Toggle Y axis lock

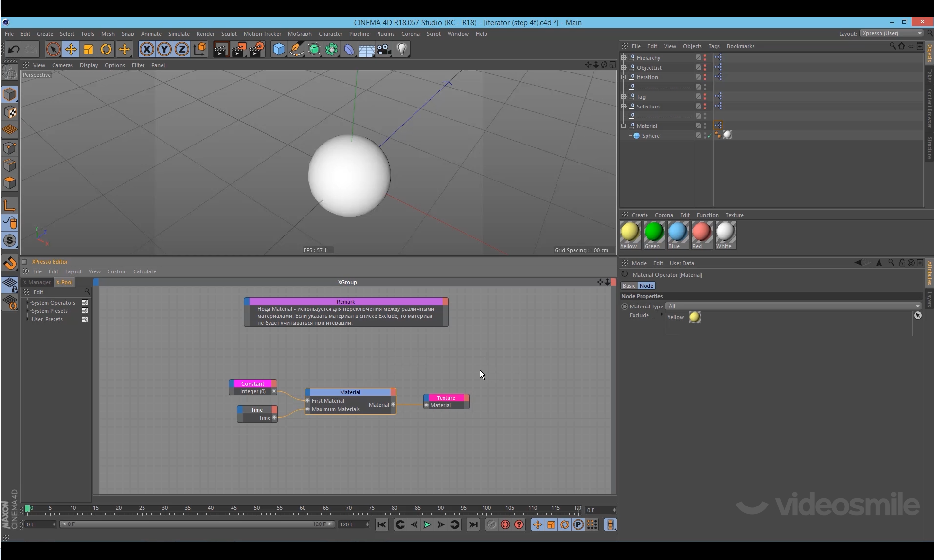coord(164,49)
